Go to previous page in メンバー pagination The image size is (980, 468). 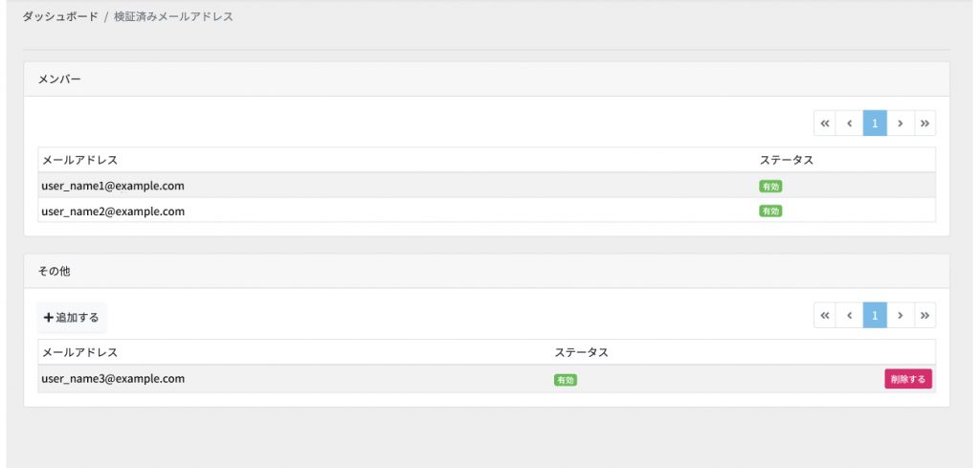coord(849,123)
